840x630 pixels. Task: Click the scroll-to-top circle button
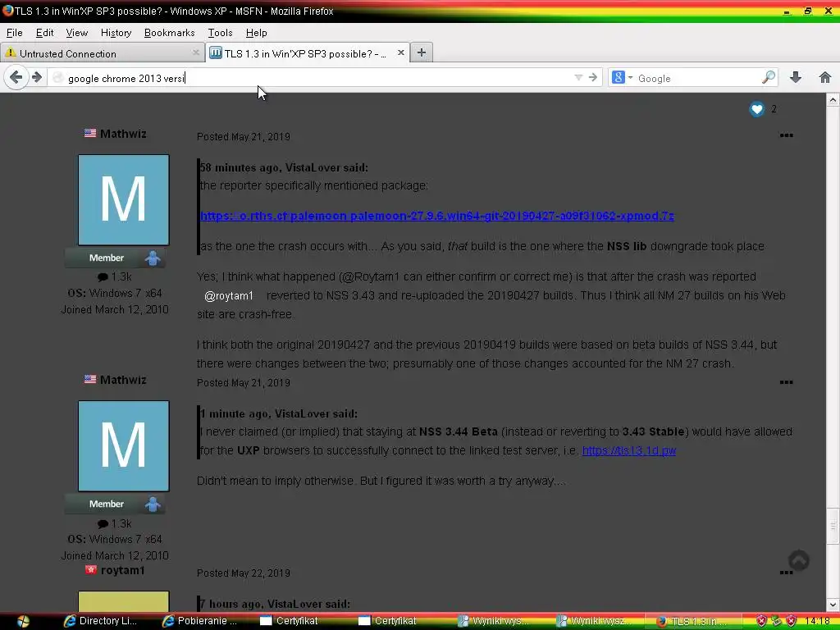[x=799, y=560]
